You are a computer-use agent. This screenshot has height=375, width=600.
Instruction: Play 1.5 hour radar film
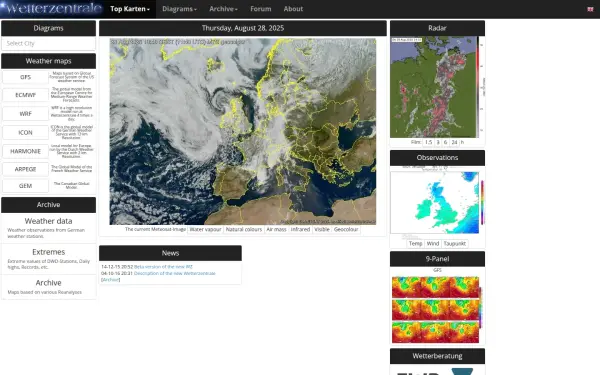428,142
